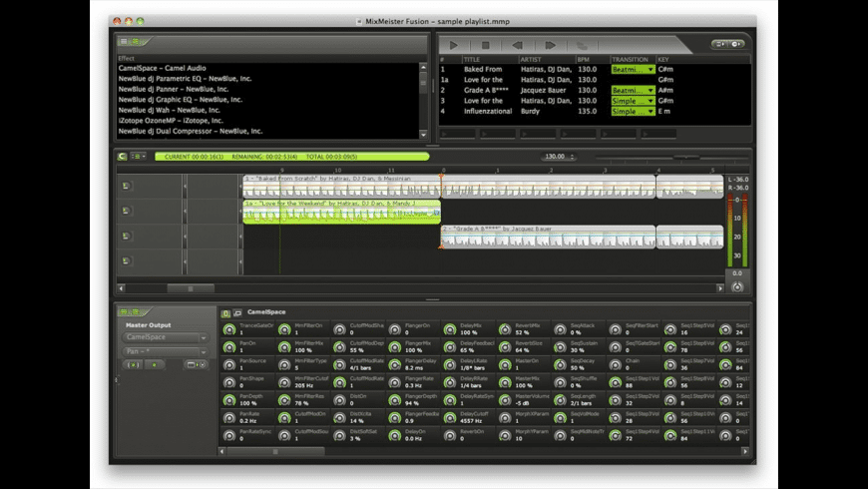Turn the ReverbMix knob

505,330
